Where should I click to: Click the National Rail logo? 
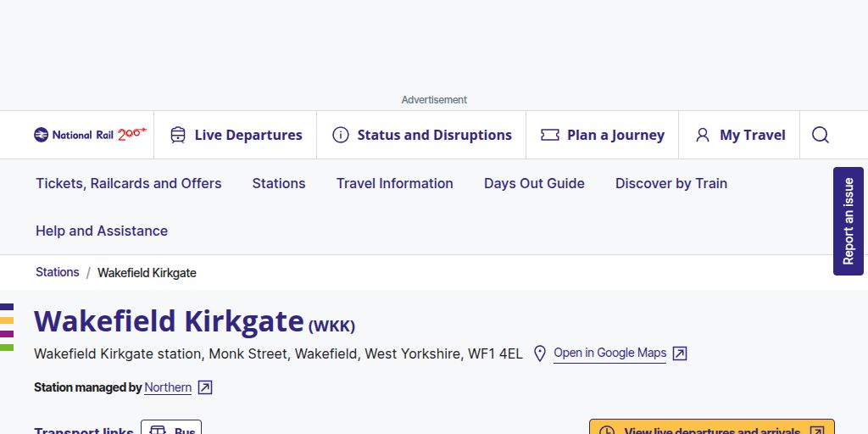[90, 135]
